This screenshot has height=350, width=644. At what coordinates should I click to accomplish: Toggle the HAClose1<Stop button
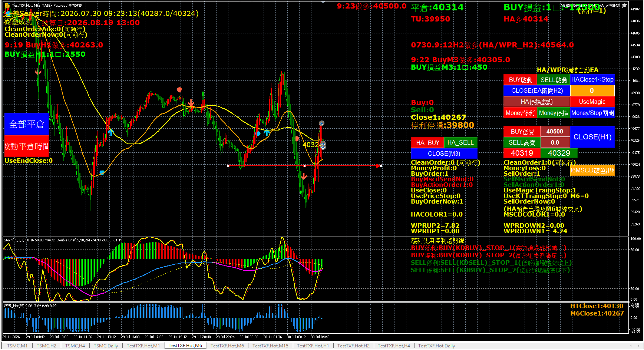coord(592,79)
